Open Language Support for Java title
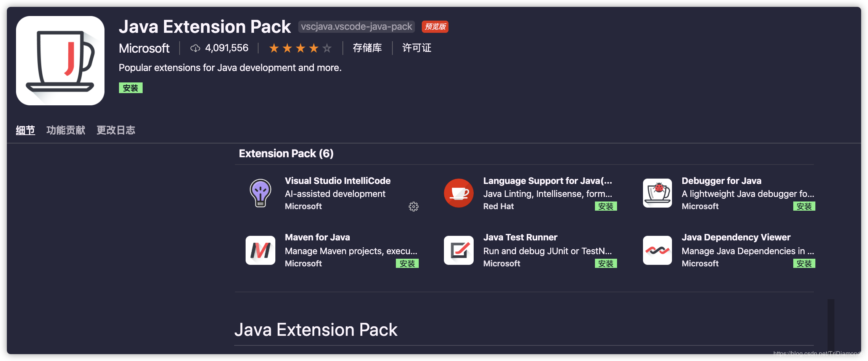 click(548, 181)
